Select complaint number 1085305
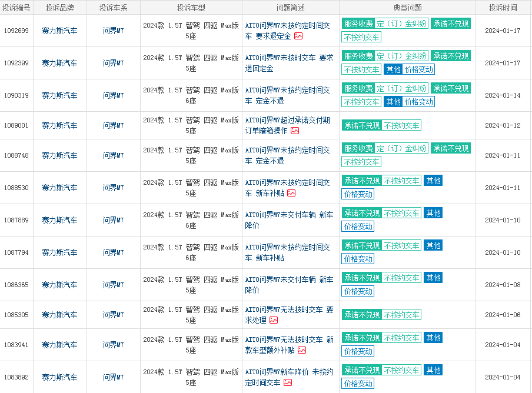This screenshot has width=532, height=393. point(16,315)
